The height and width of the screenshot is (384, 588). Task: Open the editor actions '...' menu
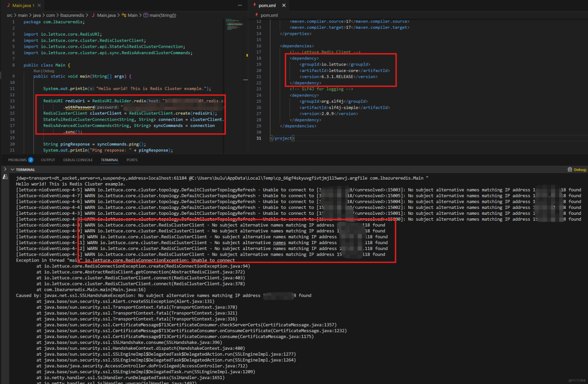pos(240,5)
